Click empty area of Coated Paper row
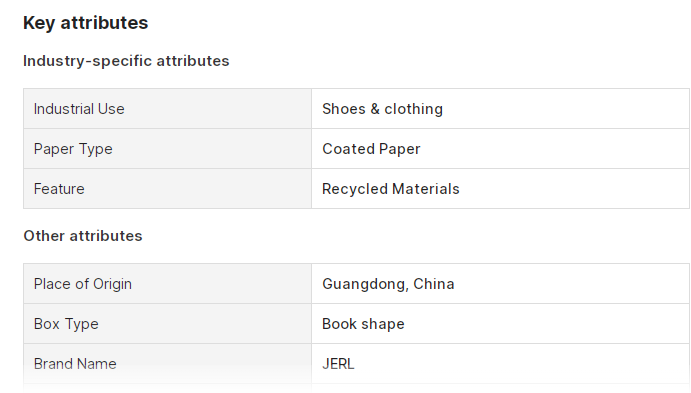 tap(555, 149)
